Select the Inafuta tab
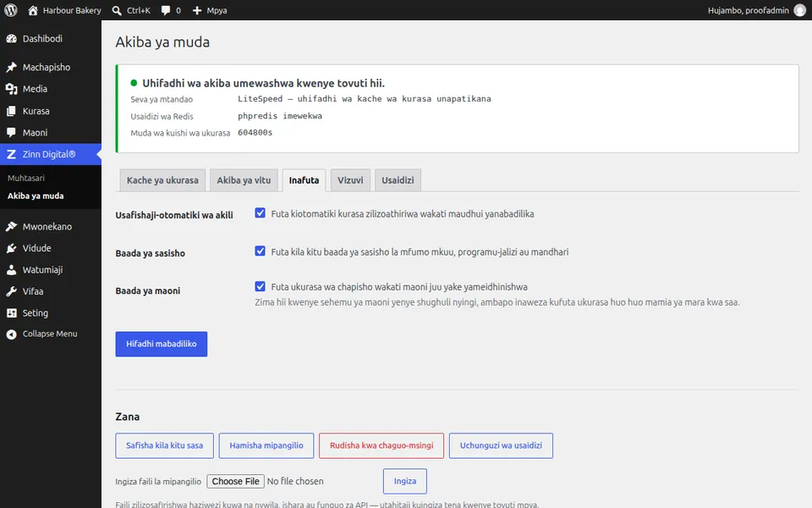The width and height of the screenshot is (812, 508). click(x=304, y=180)
